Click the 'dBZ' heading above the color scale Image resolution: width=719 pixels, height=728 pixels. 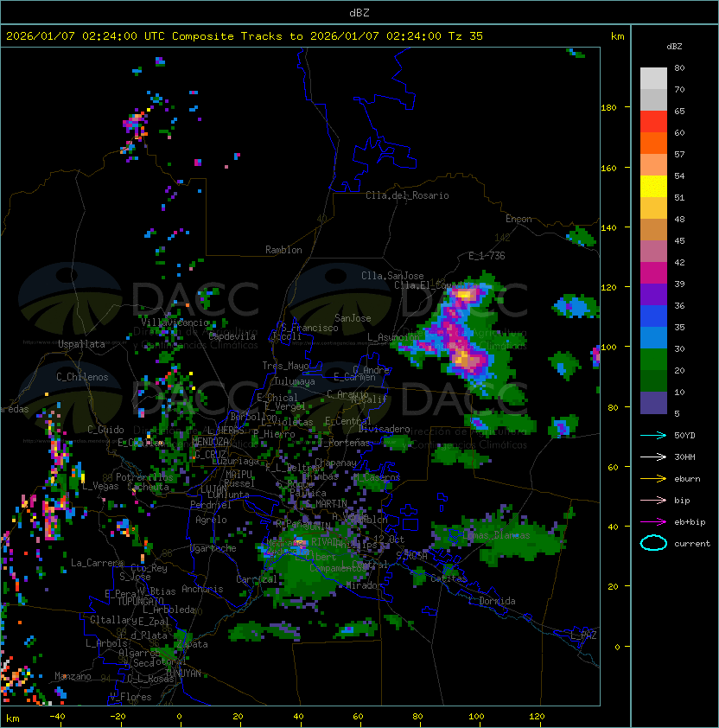click(674, 47)
